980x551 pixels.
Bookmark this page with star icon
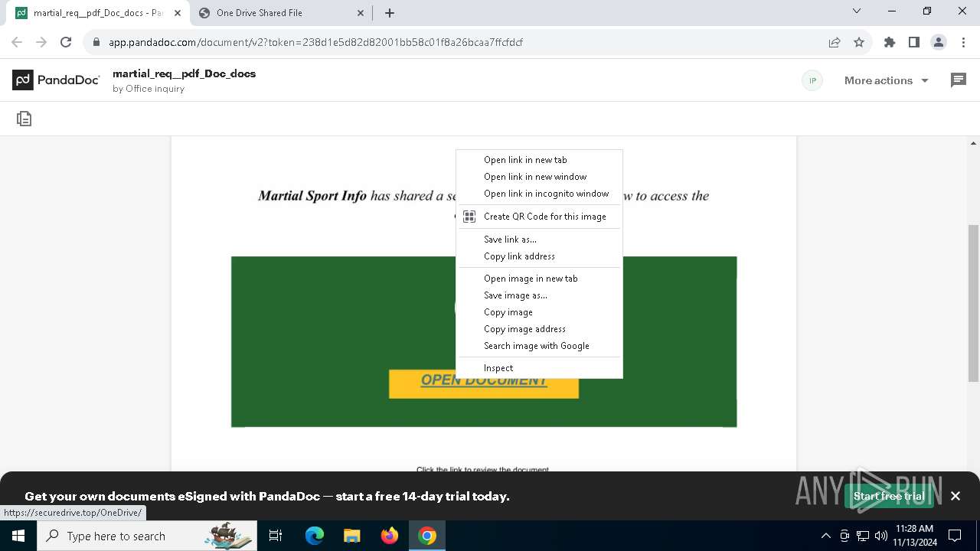click(859, 42)
